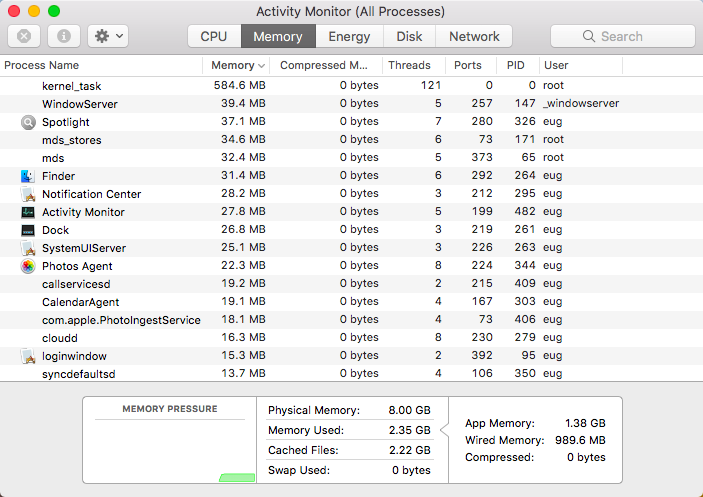This screenshot has height=497, width=703.
Task: Switch to the CPU tab
Action: pos(214,36)
